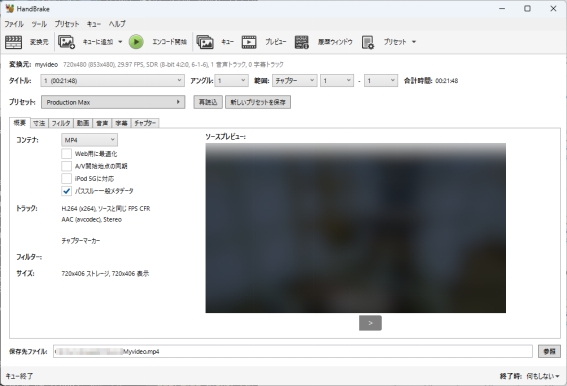Start encoding via エンコード開始 label
Image resolution: width=567 pixels, height=386 pixels.
click(169, 42)
